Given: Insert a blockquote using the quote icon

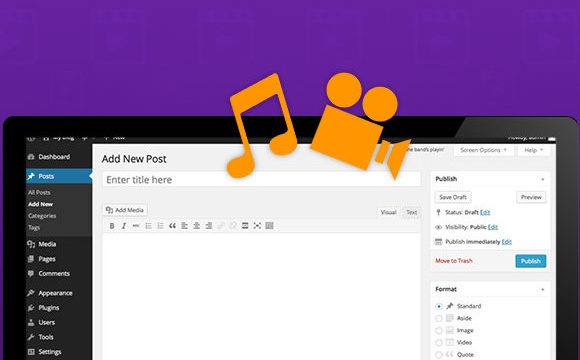Looking at the screenshot, I should coord(172,226).
